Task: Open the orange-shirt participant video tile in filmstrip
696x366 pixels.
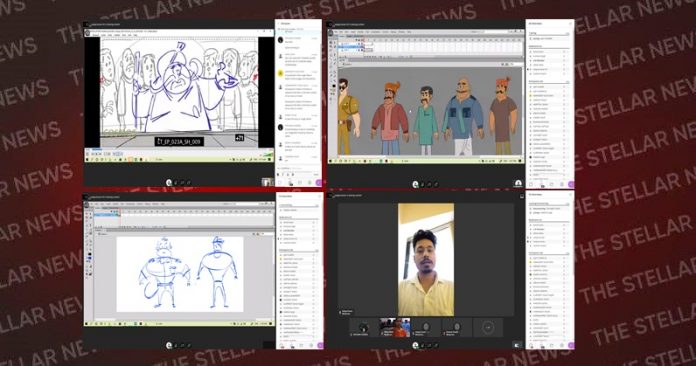Action: coord(395,327)
